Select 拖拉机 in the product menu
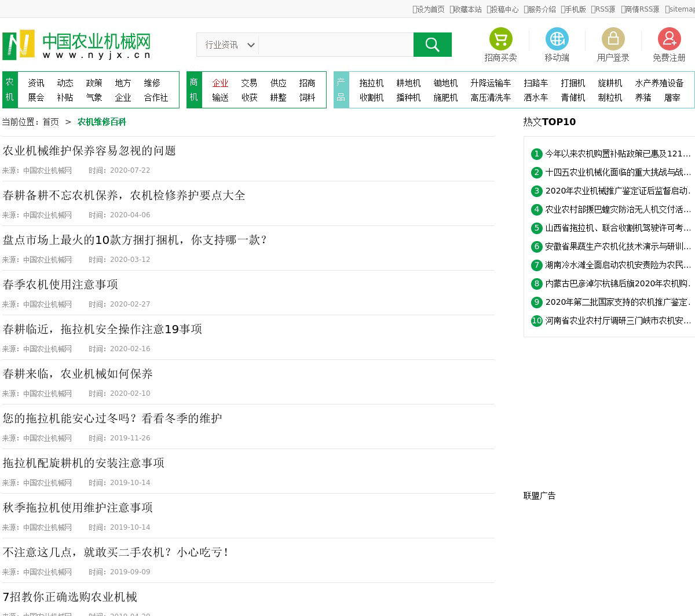Viewport: 695px width, 616px height. [371, 83]
